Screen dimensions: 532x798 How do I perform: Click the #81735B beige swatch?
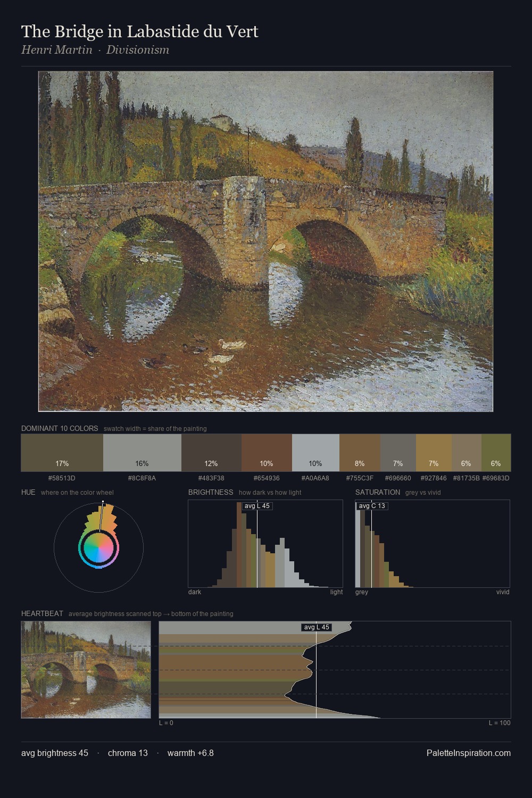pyautogui.click(x=467, y=453)
